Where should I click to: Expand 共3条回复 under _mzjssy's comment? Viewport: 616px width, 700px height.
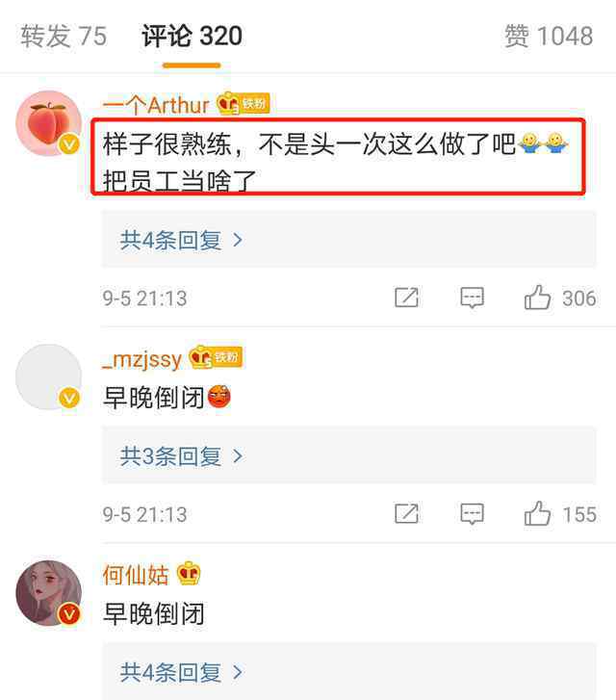tap(181, 456)
